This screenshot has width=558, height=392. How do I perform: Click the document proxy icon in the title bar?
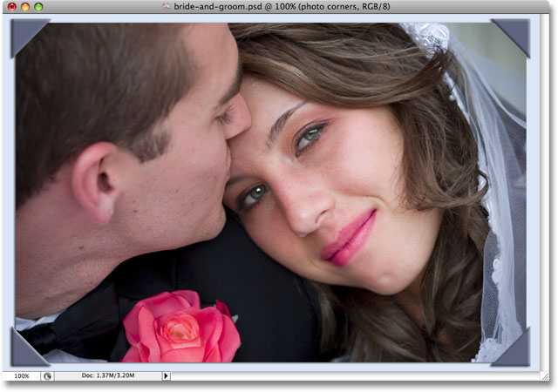[x=167, y=6]
